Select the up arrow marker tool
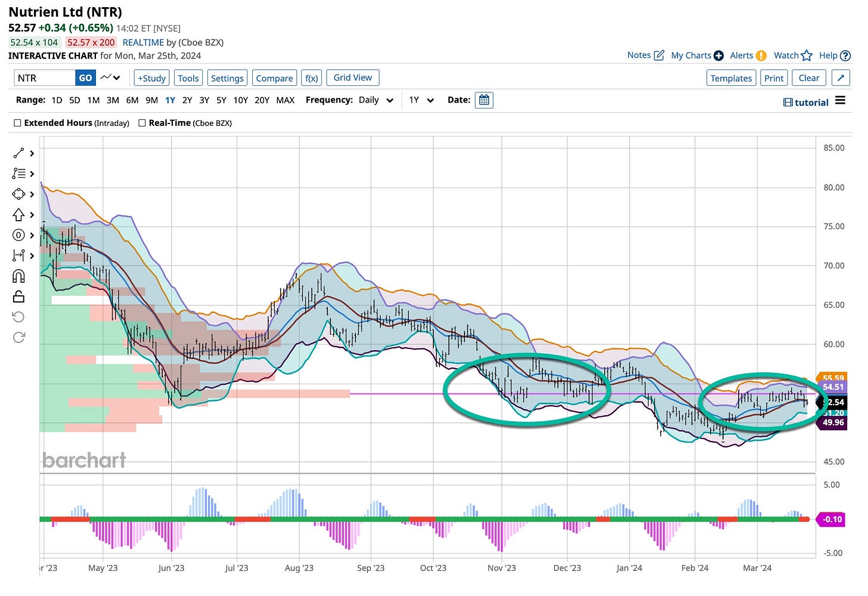 (18, 215)
